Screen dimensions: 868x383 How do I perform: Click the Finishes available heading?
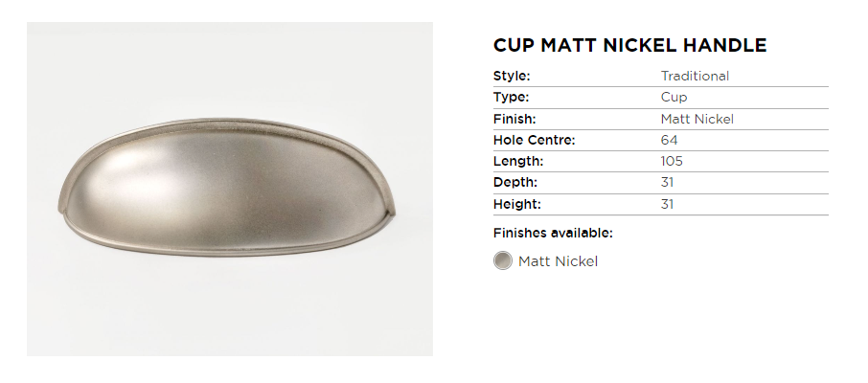click(x=553, y=233)
